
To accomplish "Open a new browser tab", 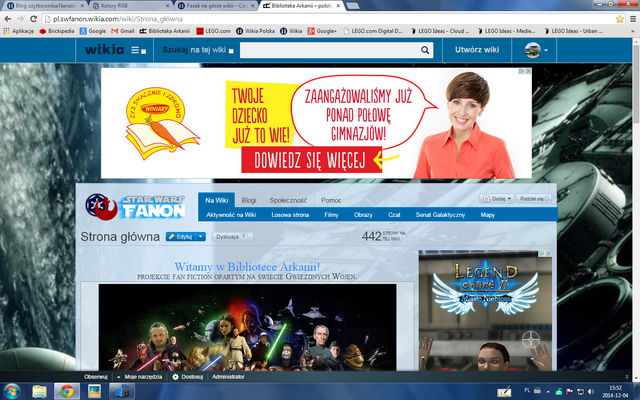I will [352, 6].
